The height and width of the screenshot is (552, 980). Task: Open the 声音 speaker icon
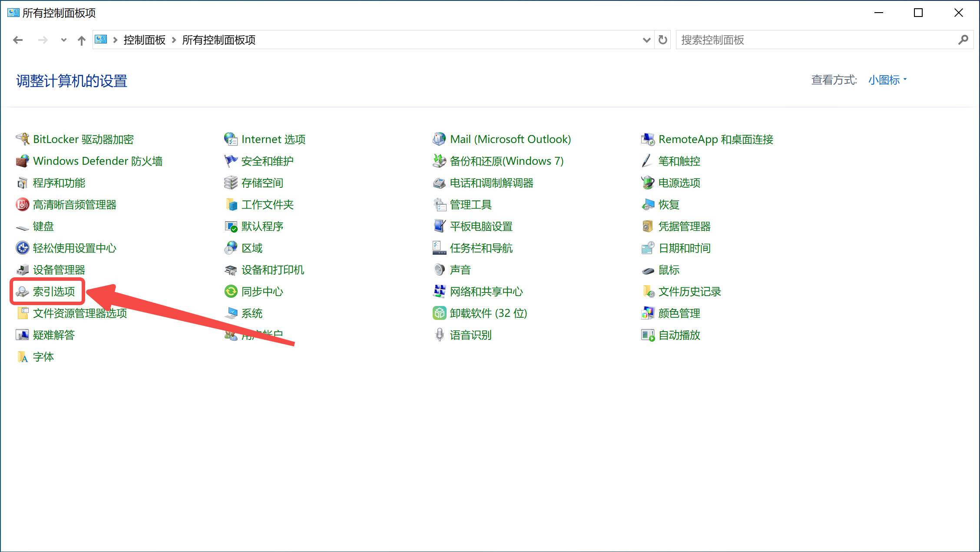[x=439, y=269]
